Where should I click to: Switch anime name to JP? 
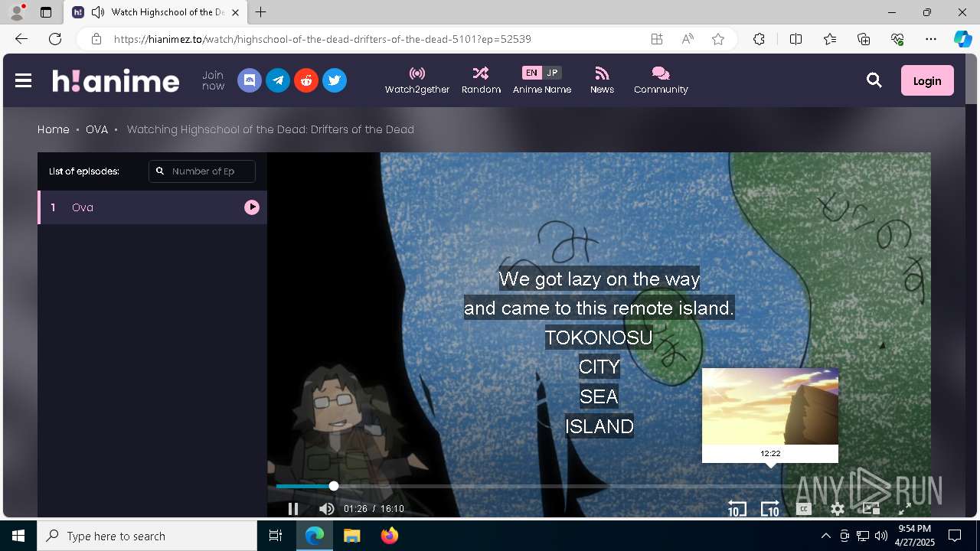tap(552, 73)
